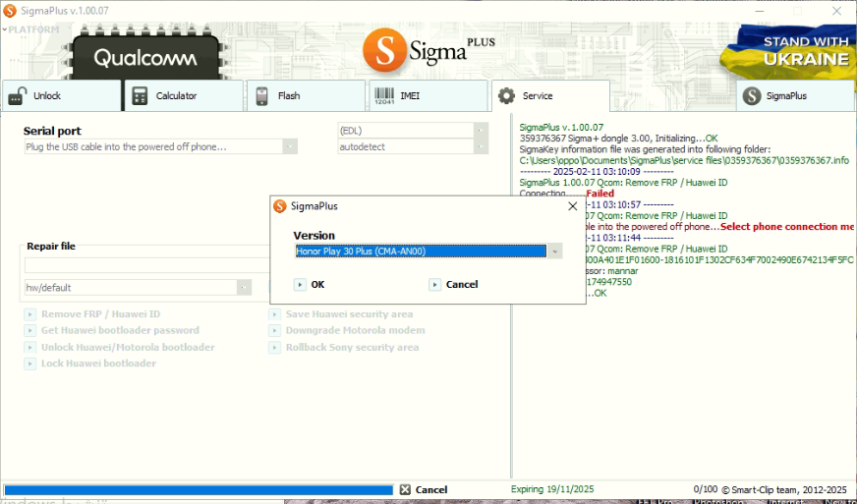
Task: Click the phone icon on the Flash tab
Action: 261,96
